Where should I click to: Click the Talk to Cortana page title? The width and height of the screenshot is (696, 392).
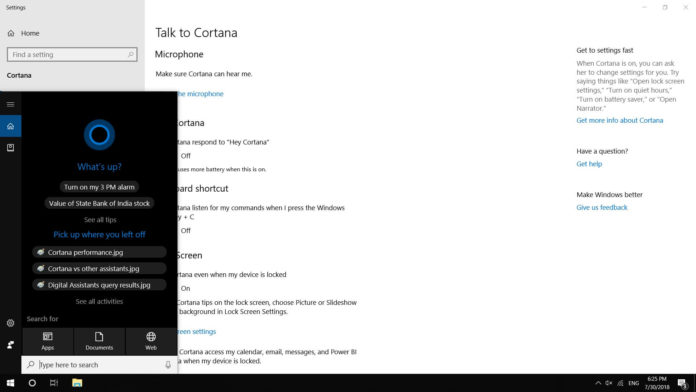coord(196,33)
